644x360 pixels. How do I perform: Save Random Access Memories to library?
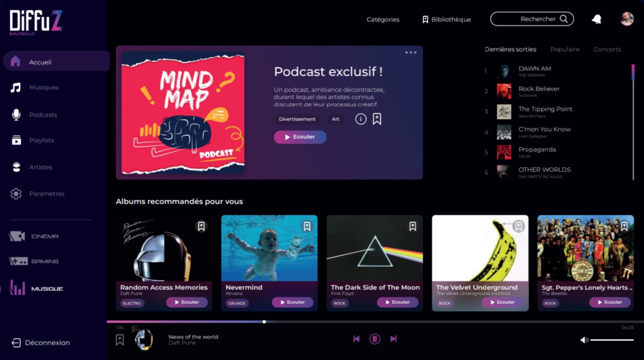(201, 226)
